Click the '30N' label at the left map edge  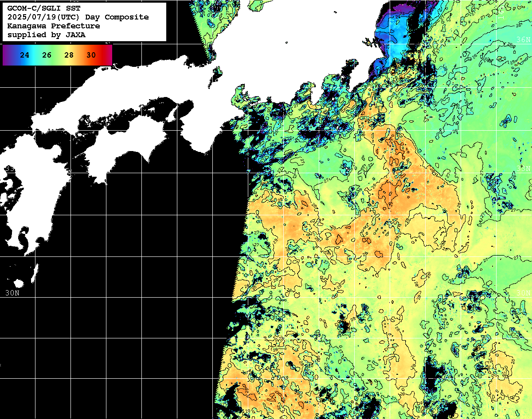tap(12, 293)
